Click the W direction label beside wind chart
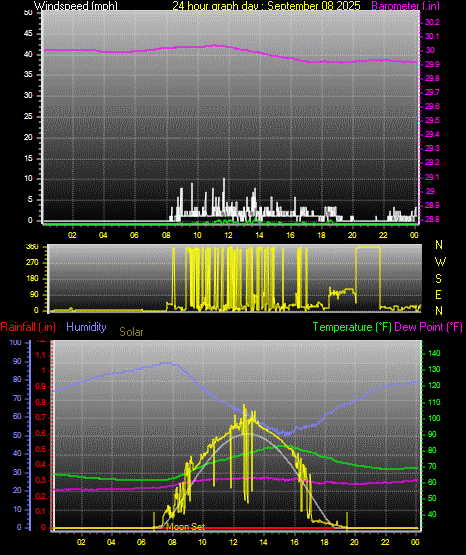The height and width of the screenshot is (555, 466). click(440, 262)
